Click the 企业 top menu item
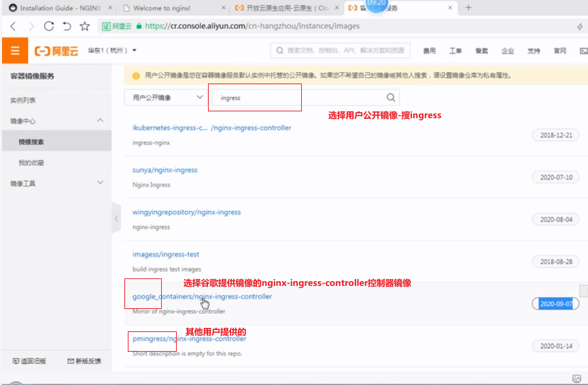 (x=508, y=51)
